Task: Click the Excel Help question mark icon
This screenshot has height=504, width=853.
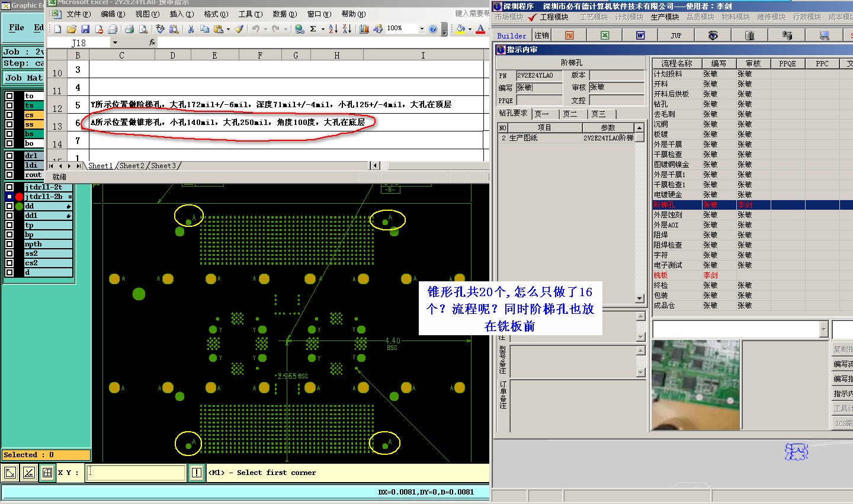Action: (x=433, y=28)
